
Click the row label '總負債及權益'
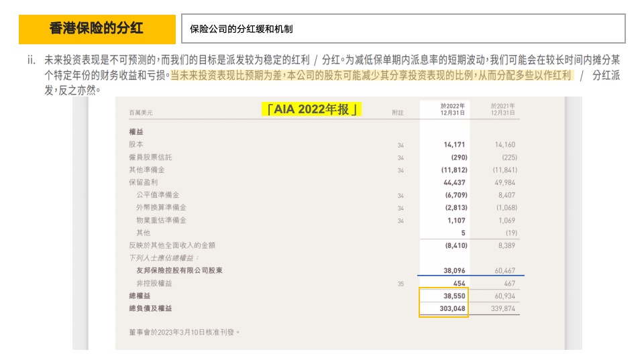click(x=150, y=308)
